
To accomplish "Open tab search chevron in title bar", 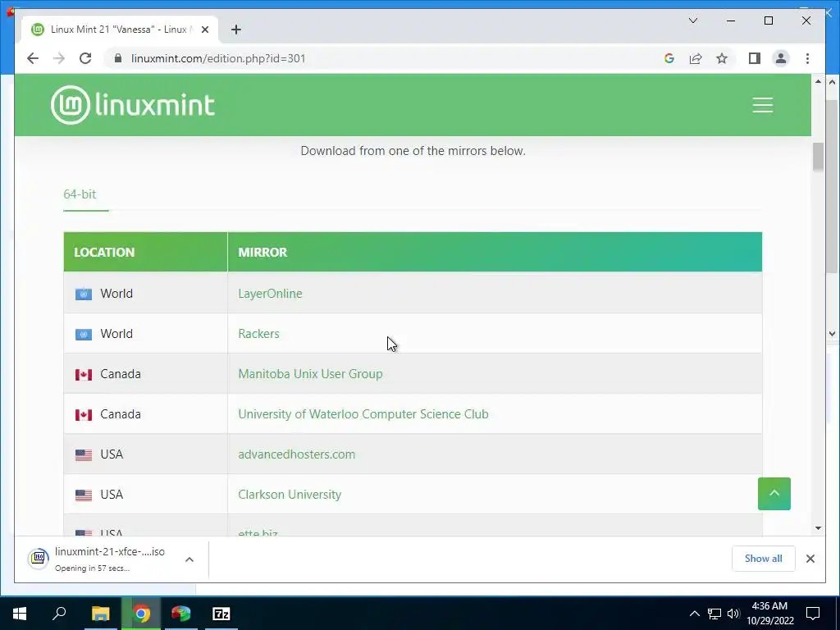I will tap(692, 21).
